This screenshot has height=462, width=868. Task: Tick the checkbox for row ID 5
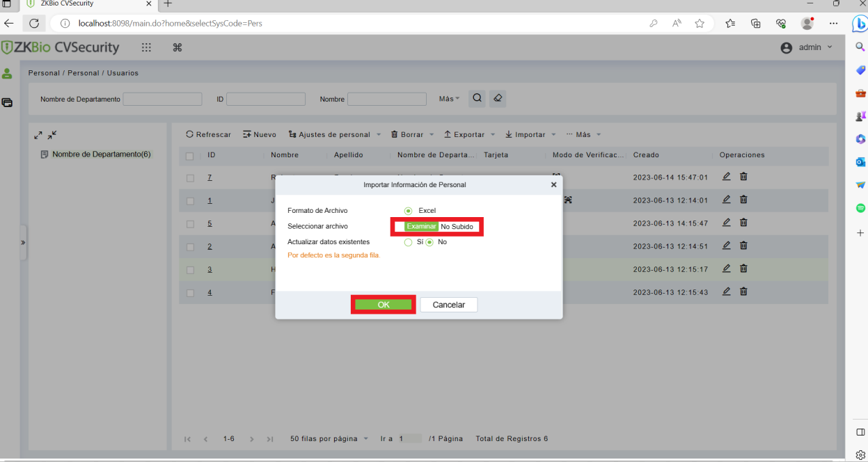tap(190, 224)
